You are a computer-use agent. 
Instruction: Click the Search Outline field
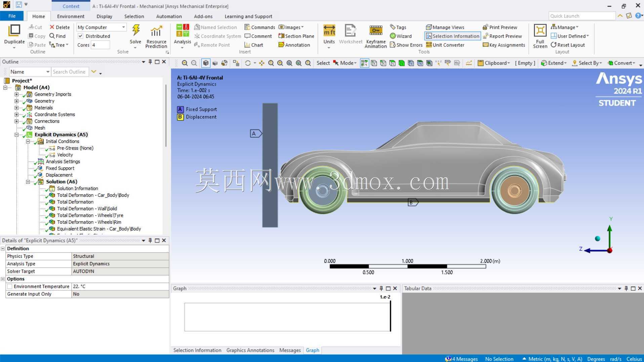pyautogui.click(x=70, y=72)
